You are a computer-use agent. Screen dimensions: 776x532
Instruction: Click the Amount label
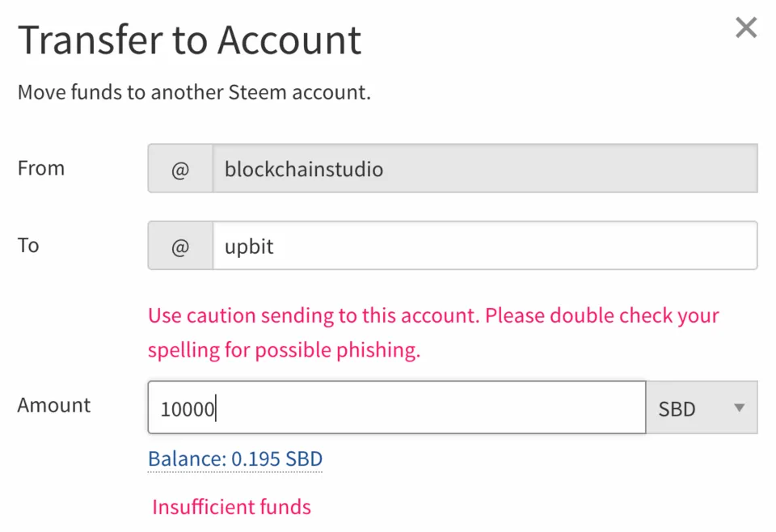click(54, 405)
